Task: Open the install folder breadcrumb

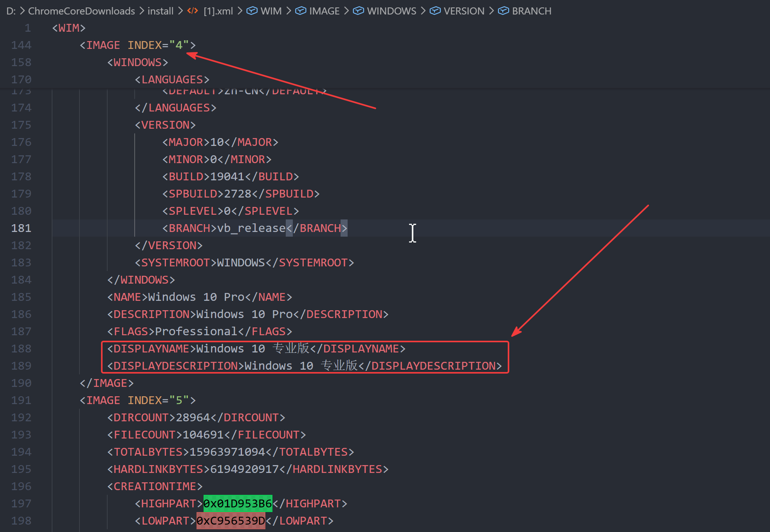Action: 160,11
